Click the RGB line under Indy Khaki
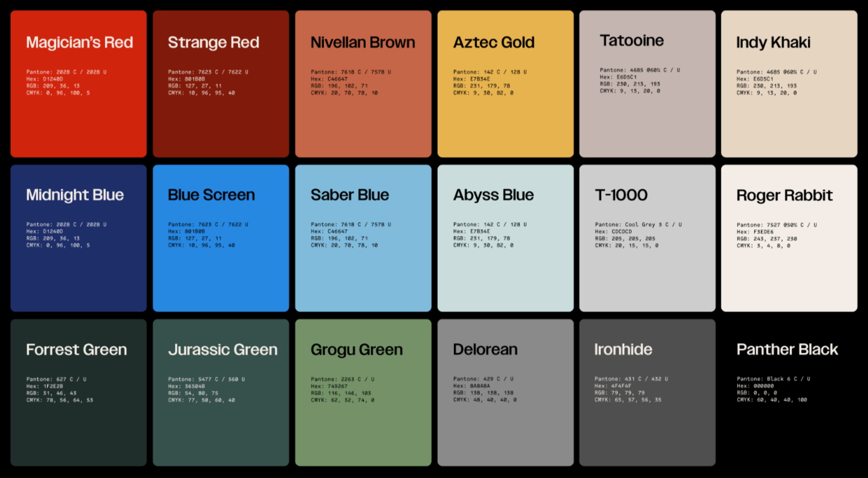This screenshot has width=868, height=478. (766, 86)
